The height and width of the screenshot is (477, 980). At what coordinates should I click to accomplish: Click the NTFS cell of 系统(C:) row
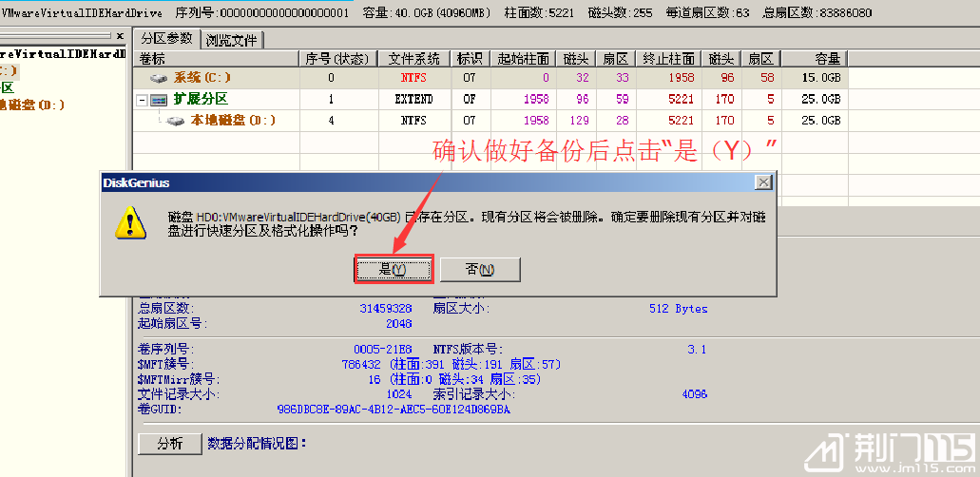413,78
